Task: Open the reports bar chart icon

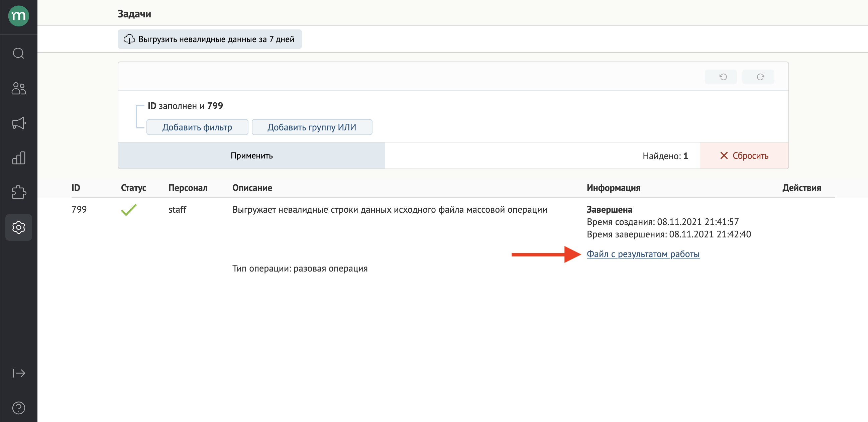Action: (18, 158)
